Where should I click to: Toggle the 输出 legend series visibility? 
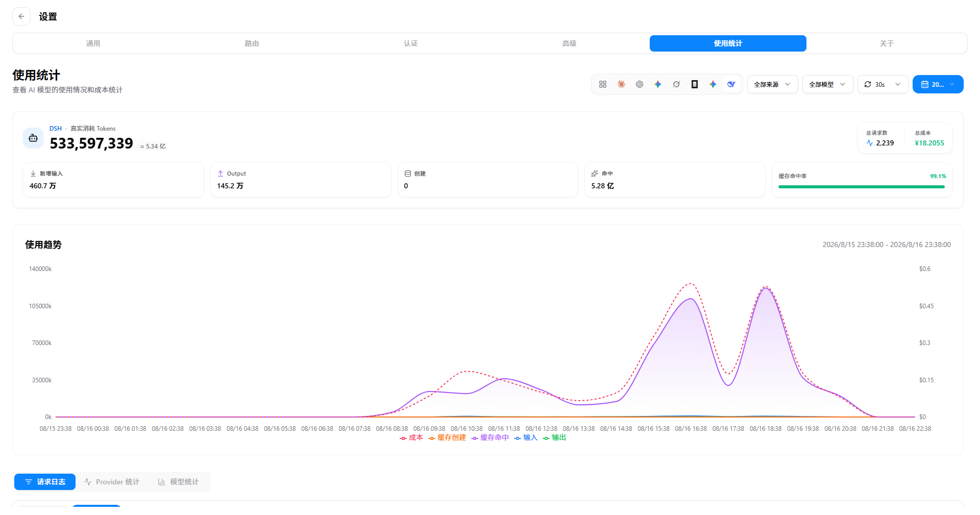tap(554, 437)
